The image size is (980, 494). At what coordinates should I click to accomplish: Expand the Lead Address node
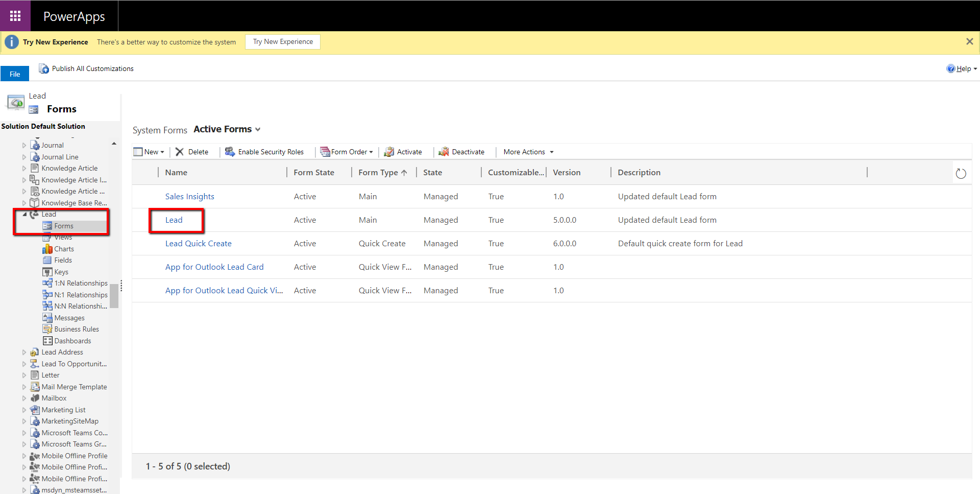(x=24, y=352)
